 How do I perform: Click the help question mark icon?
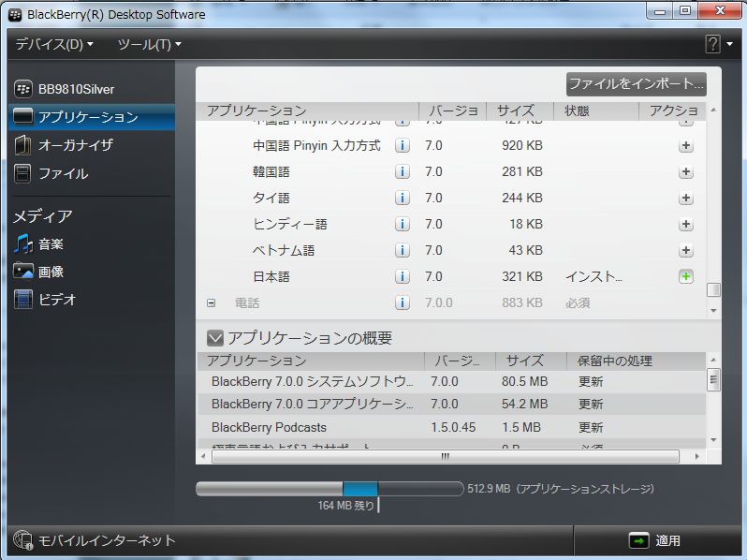coord(712,44)
